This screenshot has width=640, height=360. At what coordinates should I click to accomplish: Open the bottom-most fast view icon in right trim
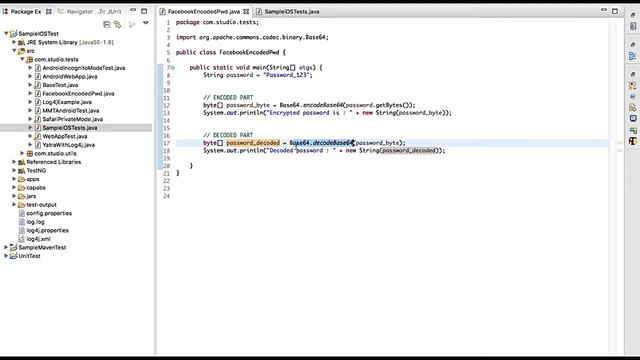pos(633,141)
